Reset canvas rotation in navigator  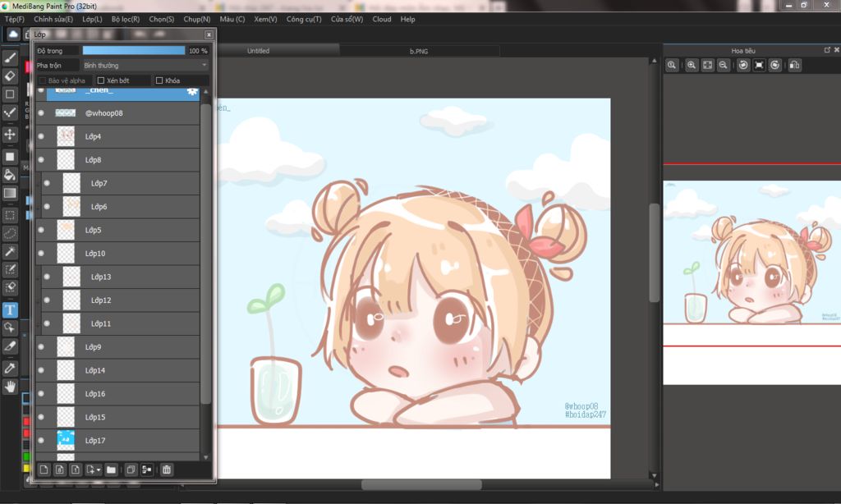759,66
